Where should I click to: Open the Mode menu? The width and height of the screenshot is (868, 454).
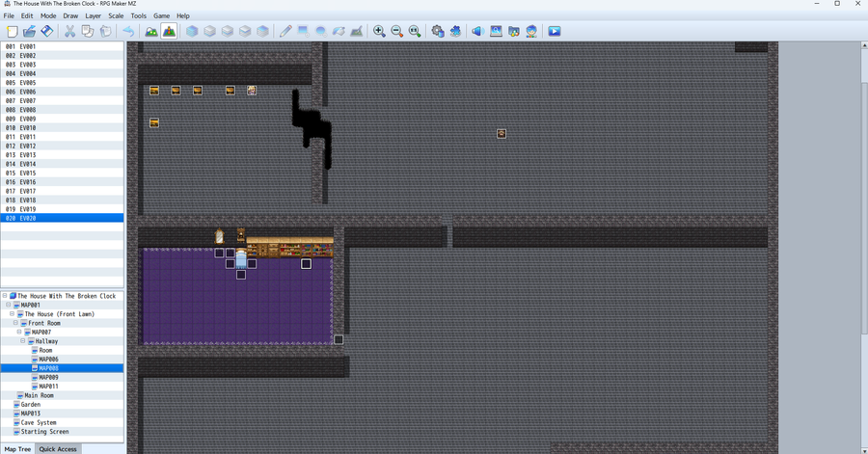click(x=48, y=16)
